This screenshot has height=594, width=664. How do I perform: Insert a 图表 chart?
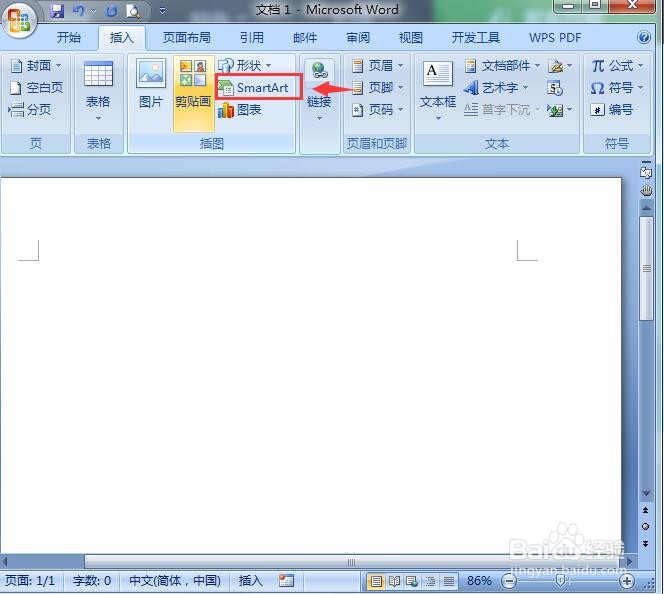pos(239,110)
